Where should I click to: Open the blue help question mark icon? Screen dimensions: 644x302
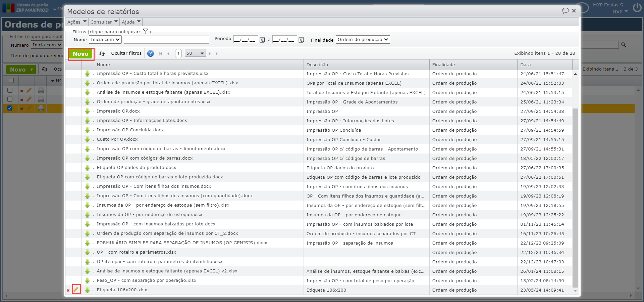151,53
